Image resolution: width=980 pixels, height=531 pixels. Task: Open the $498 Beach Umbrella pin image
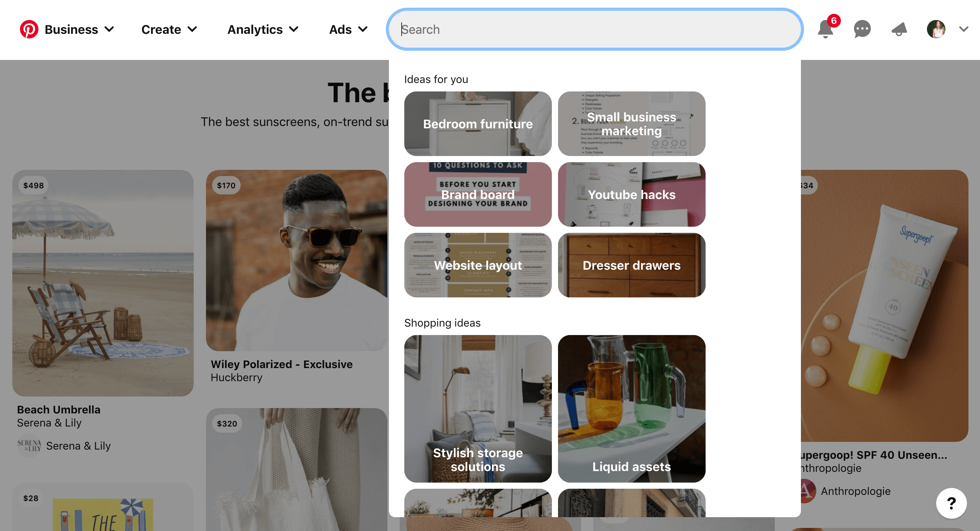click(103, 283)
